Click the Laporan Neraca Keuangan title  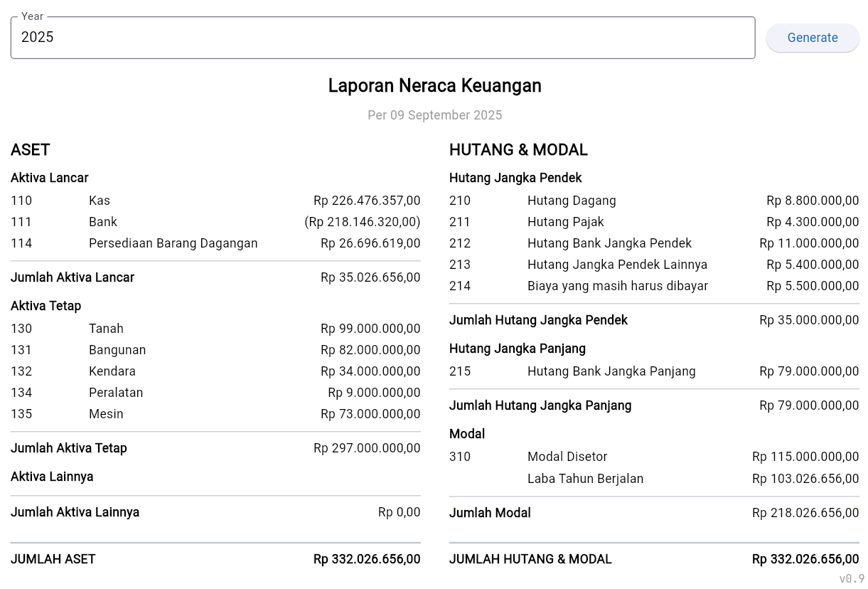click(434, 86)
